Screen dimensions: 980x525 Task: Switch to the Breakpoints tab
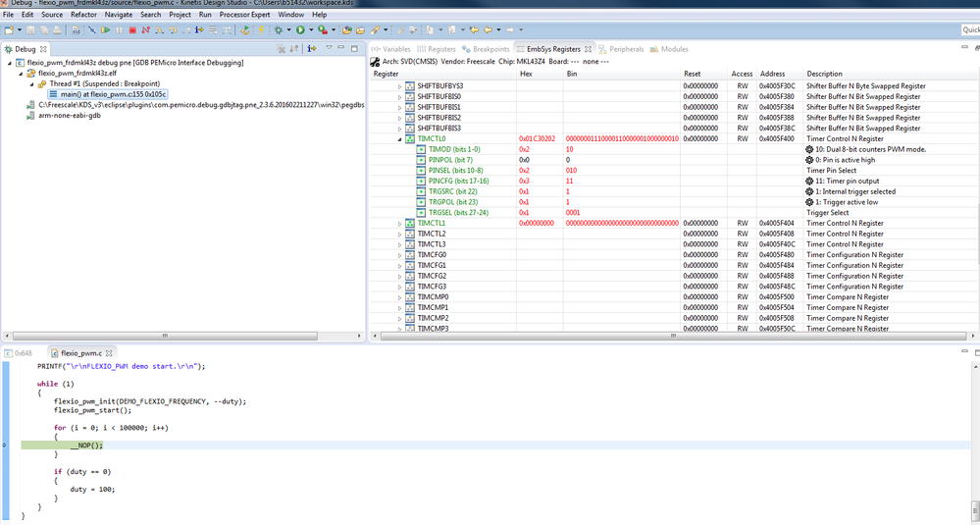click(x=486, y=49)
